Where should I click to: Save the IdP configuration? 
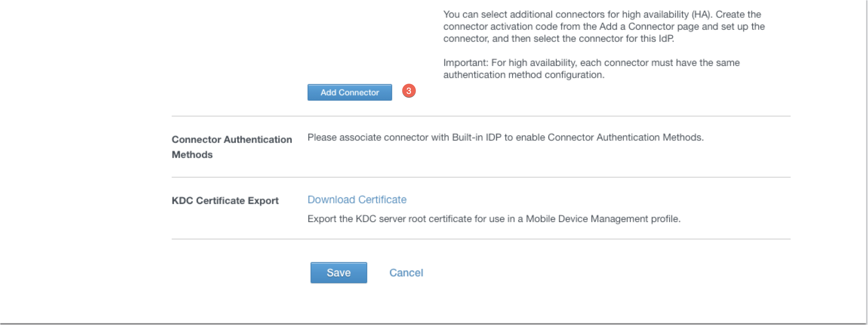click(338, 273)
